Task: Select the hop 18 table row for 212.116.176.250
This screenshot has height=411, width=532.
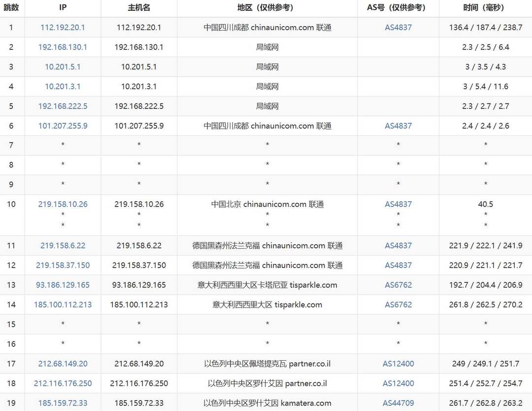Action: point(266,383)
